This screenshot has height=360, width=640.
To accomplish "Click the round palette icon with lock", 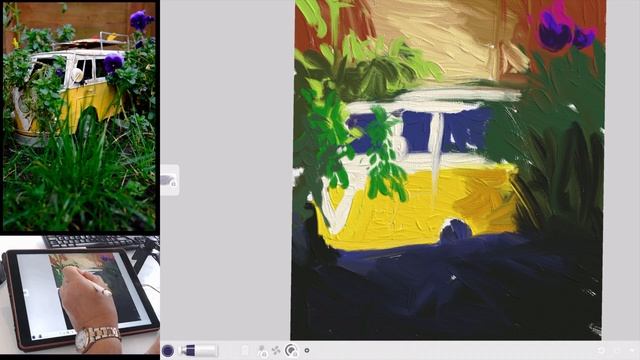I will coord(291,351).
